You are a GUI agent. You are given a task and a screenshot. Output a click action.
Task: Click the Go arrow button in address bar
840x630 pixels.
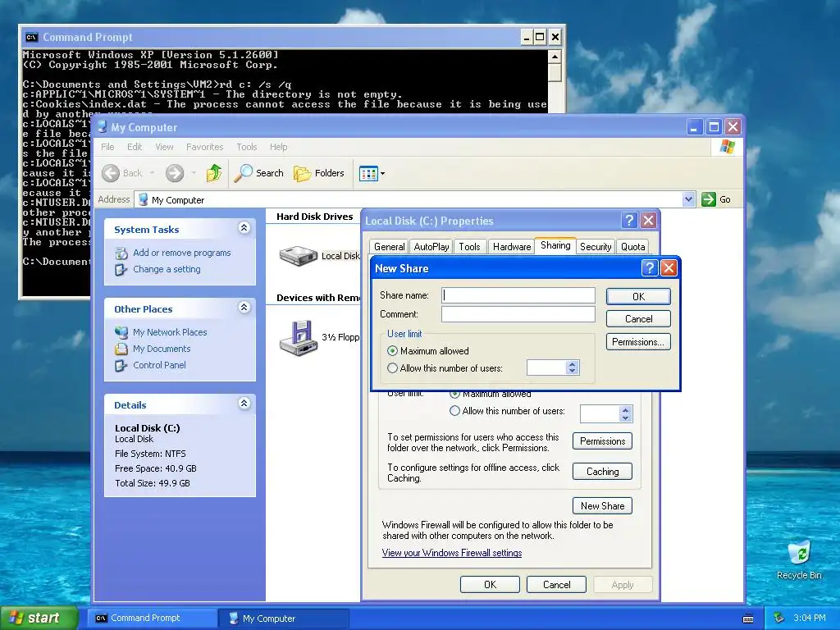(709, 199)
